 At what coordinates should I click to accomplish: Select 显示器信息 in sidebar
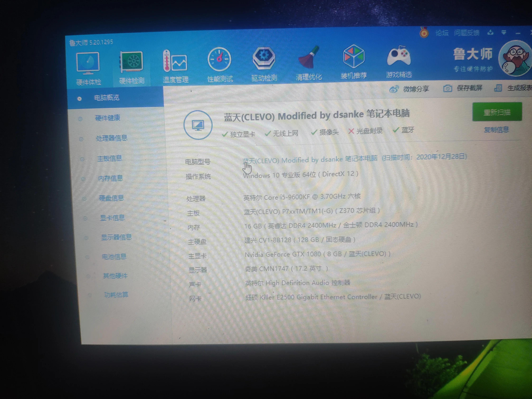[116, 237]
